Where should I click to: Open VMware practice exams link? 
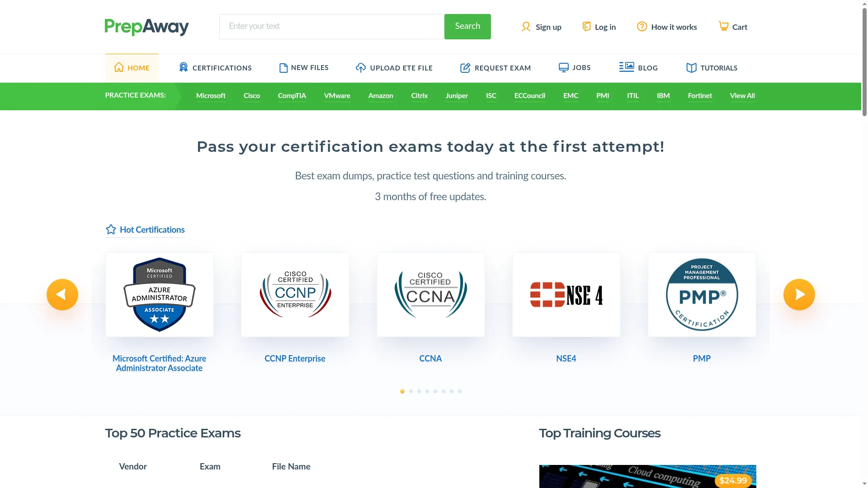click(337, 96)
